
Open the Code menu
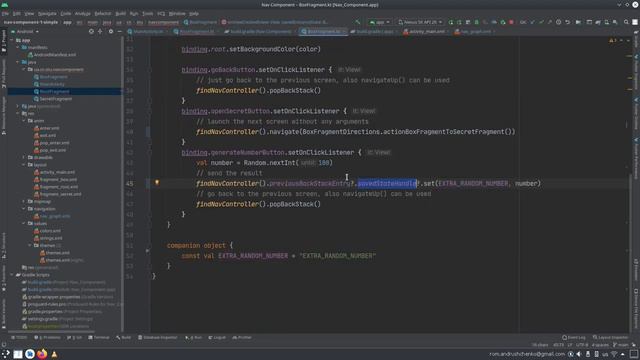tap(65, 13)
